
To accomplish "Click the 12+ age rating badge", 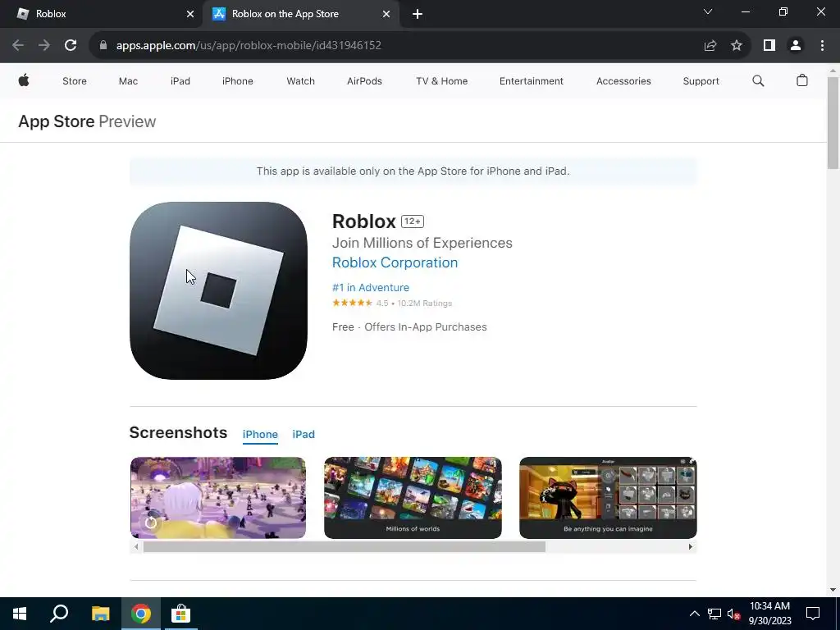I will [x=413, y=221].
